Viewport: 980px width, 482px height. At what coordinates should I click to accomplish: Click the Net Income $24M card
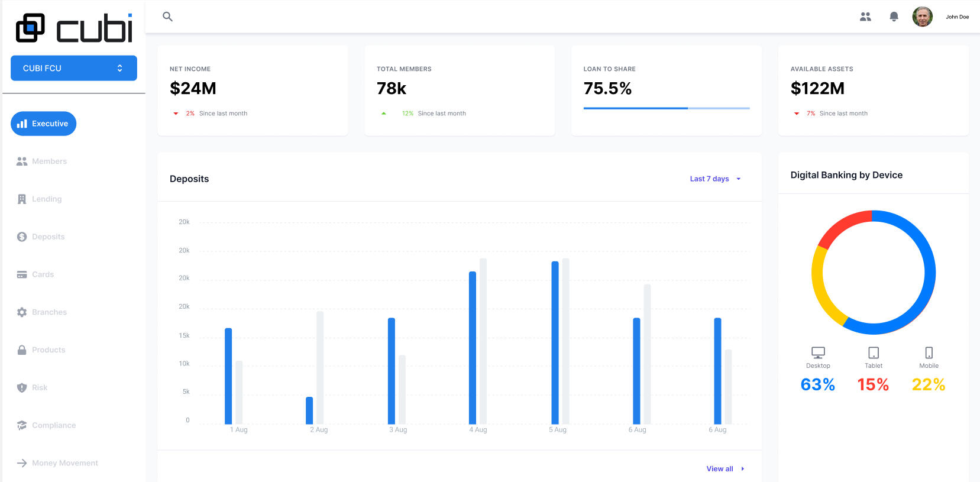click(x=253, y=90)
